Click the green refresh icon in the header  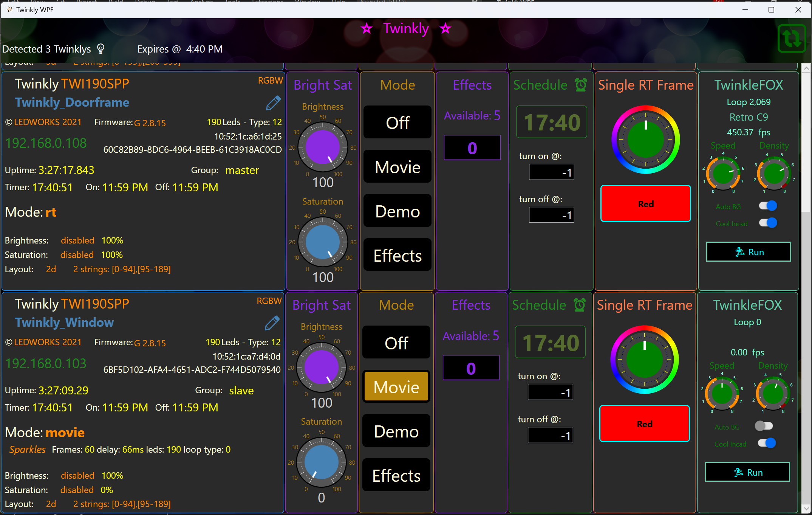click(792, 38)
